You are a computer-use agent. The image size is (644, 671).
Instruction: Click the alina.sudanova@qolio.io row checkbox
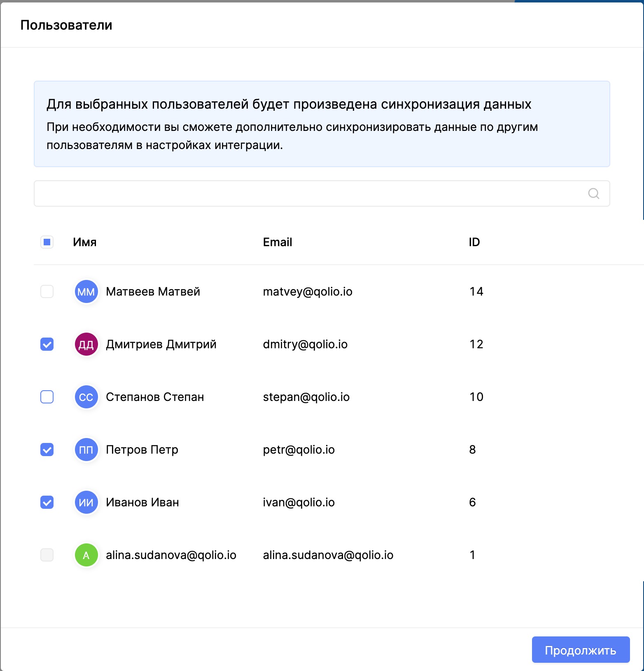point(47,555)
